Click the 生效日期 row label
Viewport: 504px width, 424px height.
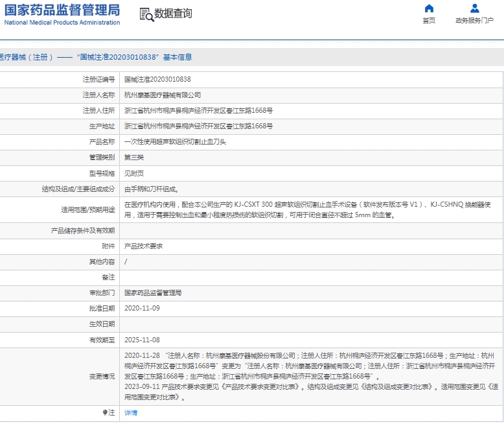(x=102, y=324)
